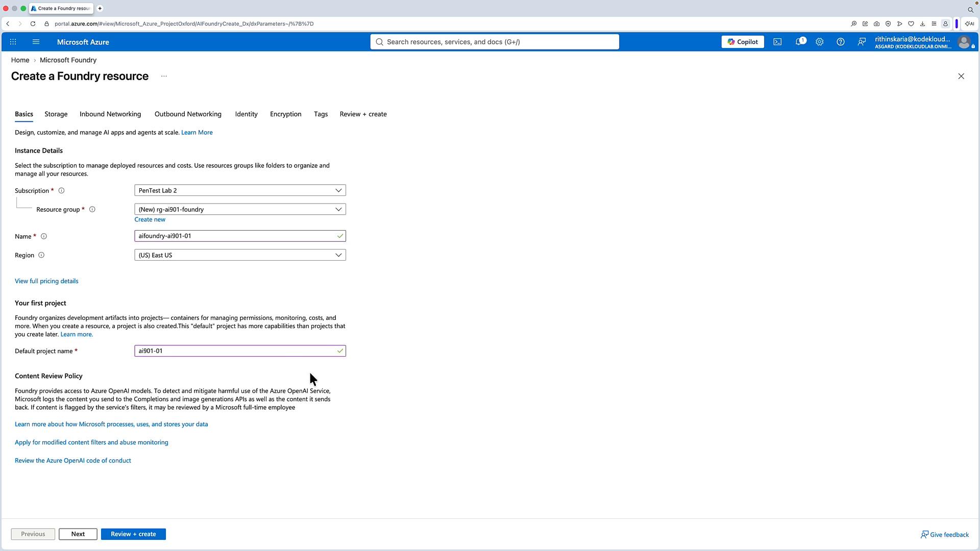Open the Help question mark icon
The width and height of the screenshot is (980, 551).
coord(840,42)
